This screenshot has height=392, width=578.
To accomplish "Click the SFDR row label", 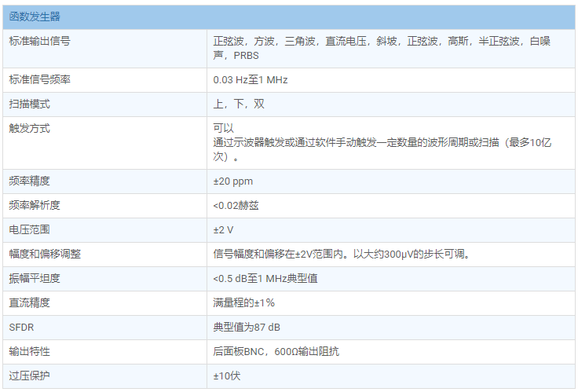I will coord(22,327).
